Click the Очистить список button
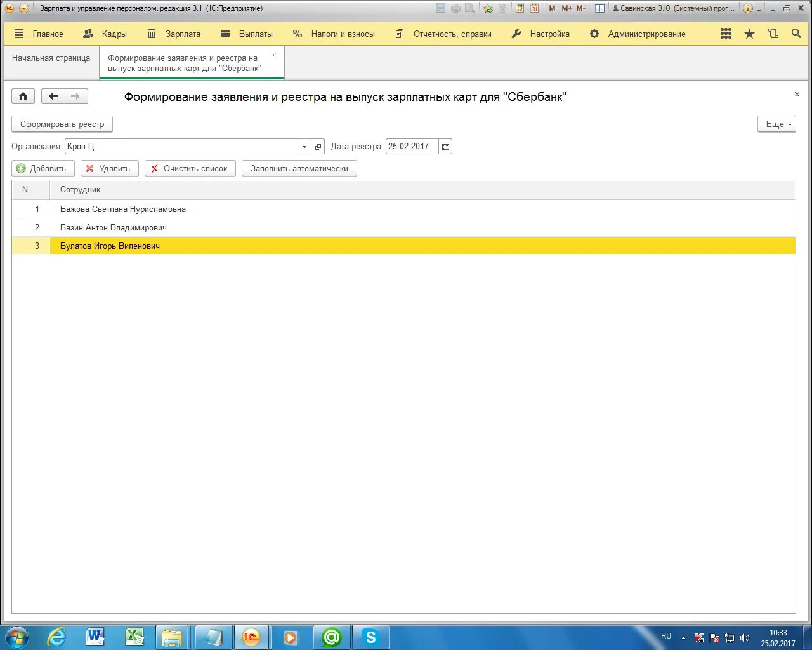Viewport: 812px width, 650px height. 190,168
